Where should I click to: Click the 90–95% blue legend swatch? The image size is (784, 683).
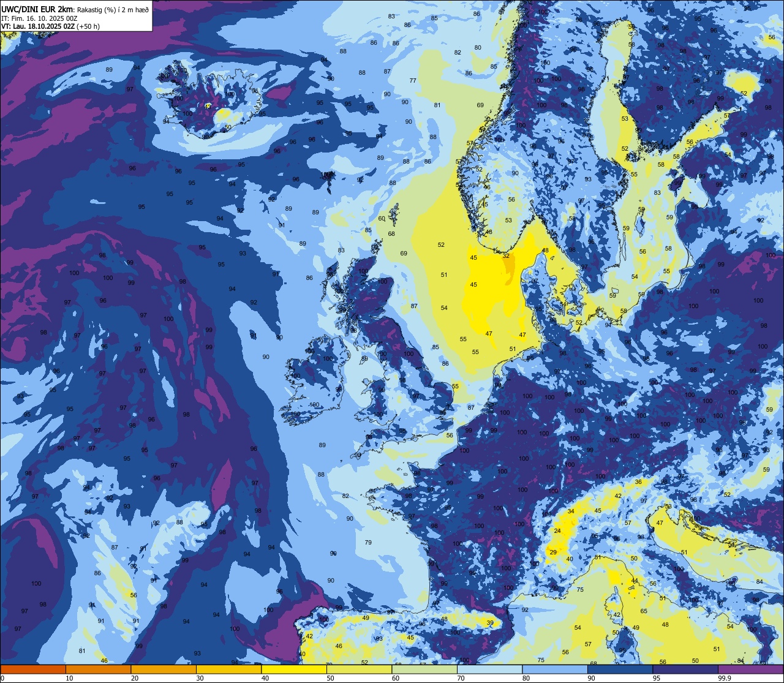620,669
